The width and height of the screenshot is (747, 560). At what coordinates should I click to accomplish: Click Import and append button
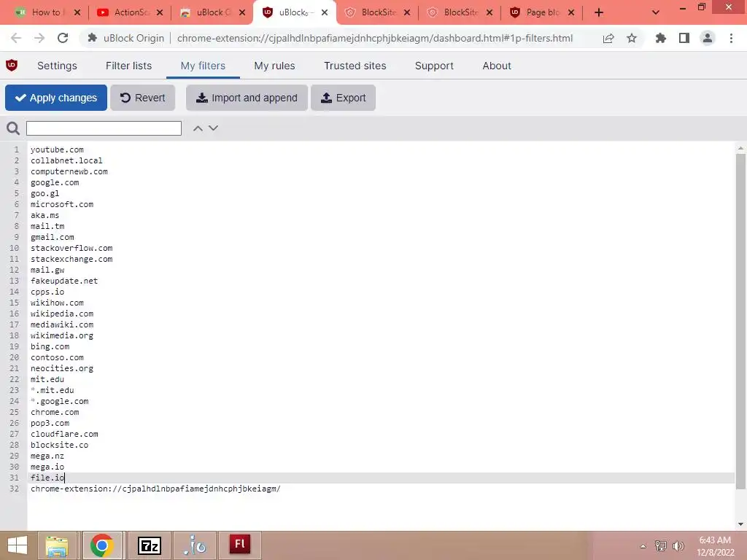click(247, 98)
